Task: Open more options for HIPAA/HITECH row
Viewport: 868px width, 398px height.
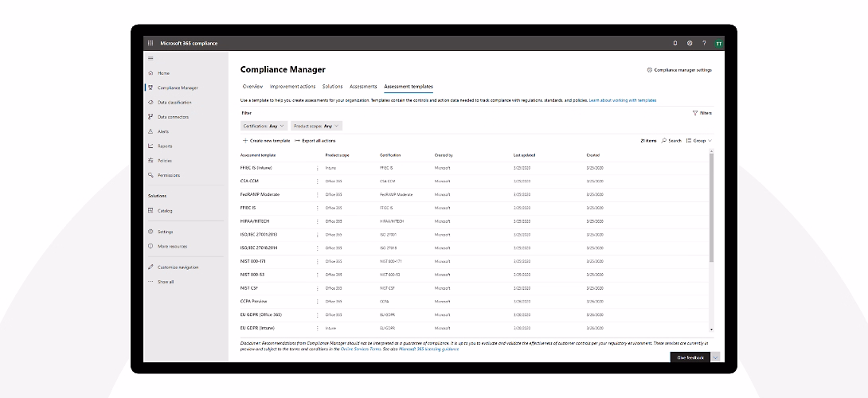Action: click(317, 221)
